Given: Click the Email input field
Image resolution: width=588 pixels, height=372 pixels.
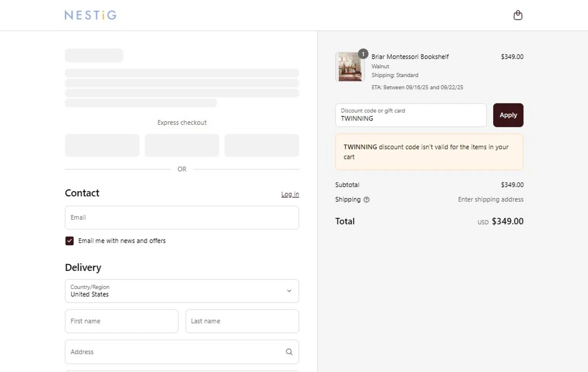Looking at the screenshot, I should tap(182, 218).
